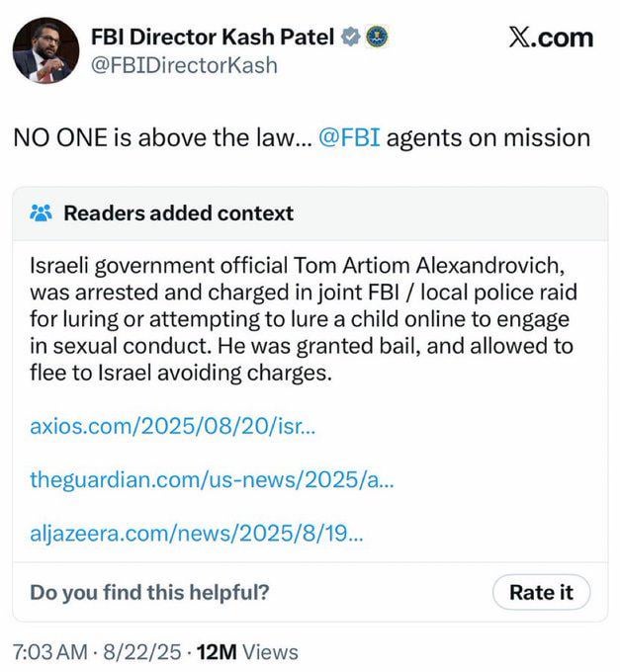620x672 pixels.
Task: Click the NO ONE is above the law text
Action: tap(155, 138)
